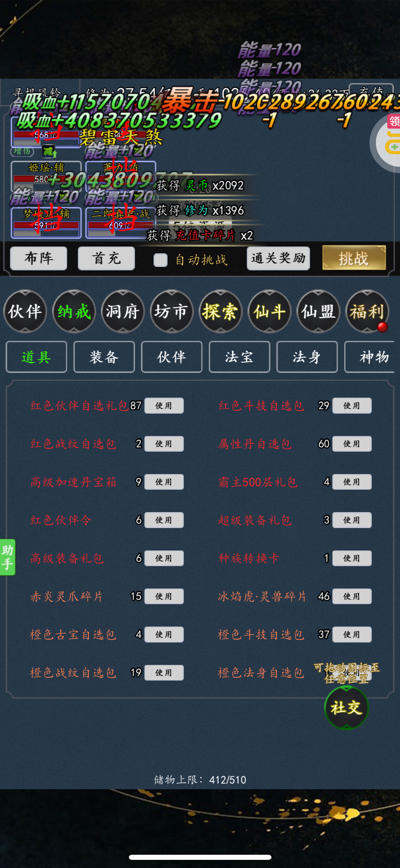400x868 pixels.
Task: Select the 法身 tab
Action: click(x=307, y=357)
